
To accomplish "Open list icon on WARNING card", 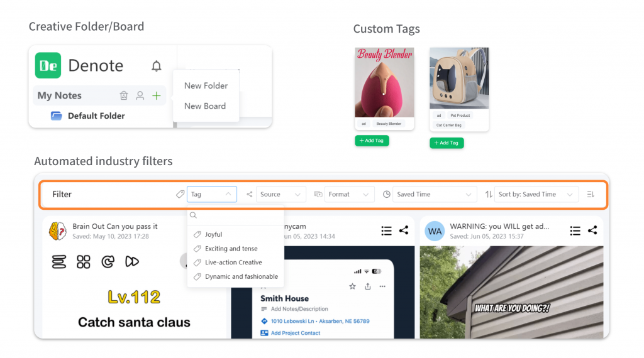I will point(575,231).
